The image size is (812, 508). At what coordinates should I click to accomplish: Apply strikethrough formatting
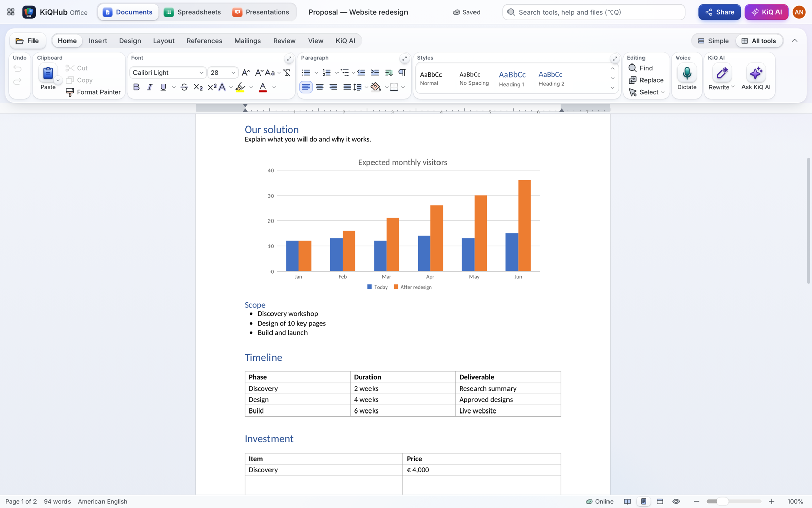click(184, 87)
